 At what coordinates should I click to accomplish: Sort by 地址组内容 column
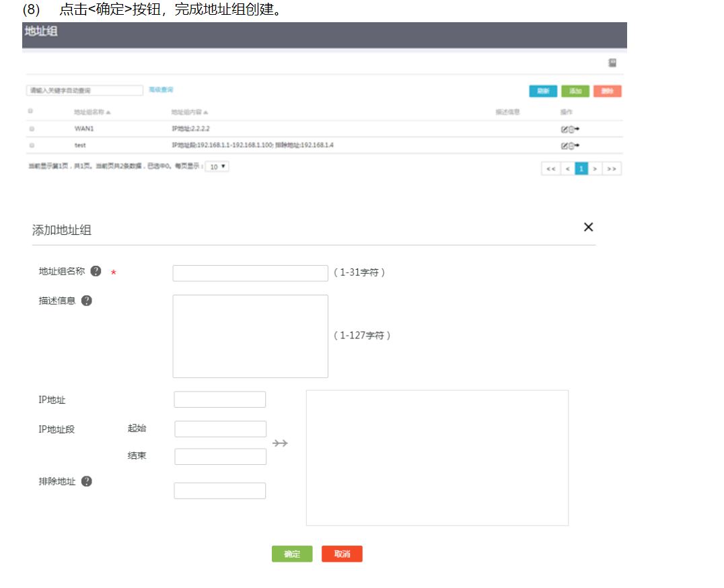(x=190, y=112)
